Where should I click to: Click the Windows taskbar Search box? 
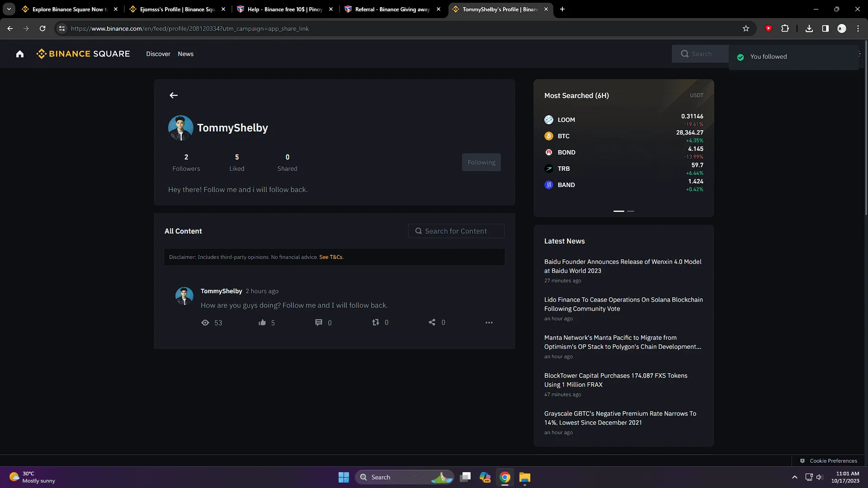[405, 477]
